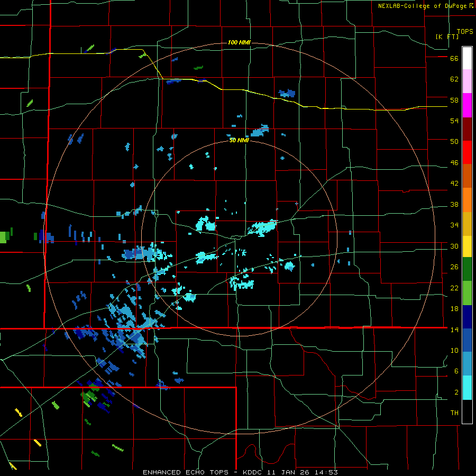Viewport: 476px width, 476px height.
Task: Click the cyan legend swatch near 2
Action: [x=467, y=388]
